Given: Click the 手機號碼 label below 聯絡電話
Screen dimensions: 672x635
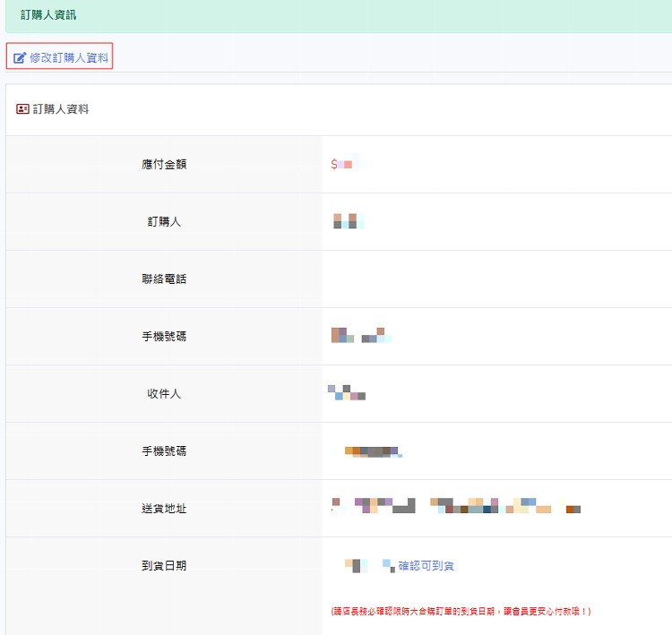Looking at the screenshot, I should (x=164, y=336).
